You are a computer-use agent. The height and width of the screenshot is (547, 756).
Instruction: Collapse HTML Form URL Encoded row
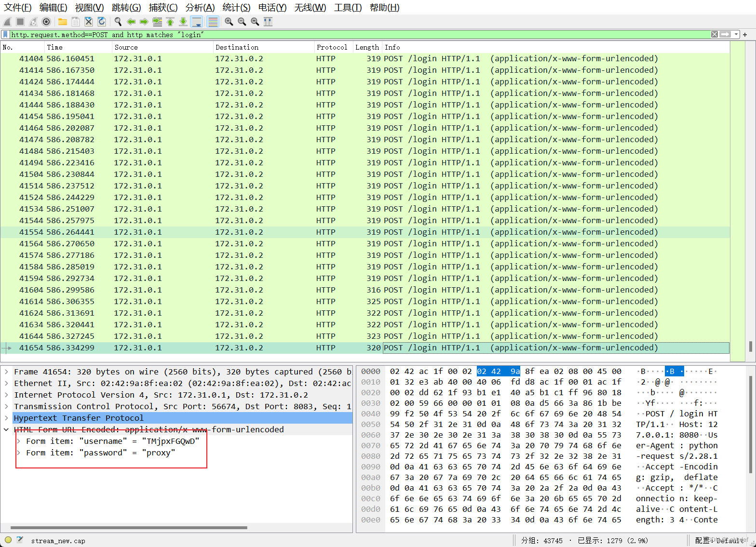(6, 429)
